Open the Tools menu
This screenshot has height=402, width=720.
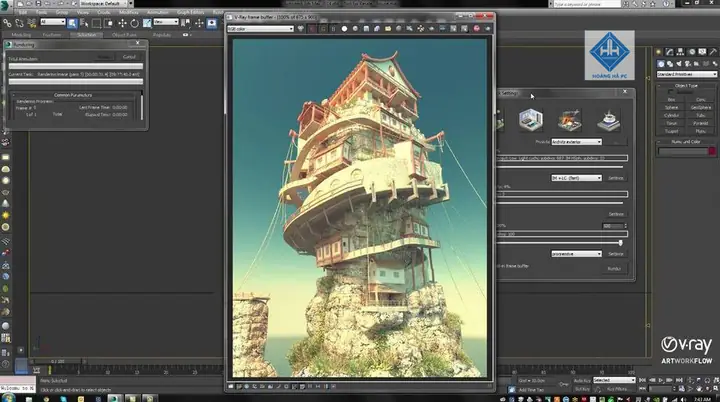[41, 12]
